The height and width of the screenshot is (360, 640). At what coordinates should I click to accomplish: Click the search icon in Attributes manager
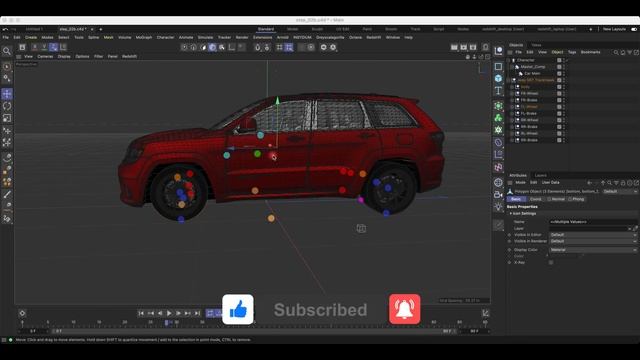[x=609, y=183]
